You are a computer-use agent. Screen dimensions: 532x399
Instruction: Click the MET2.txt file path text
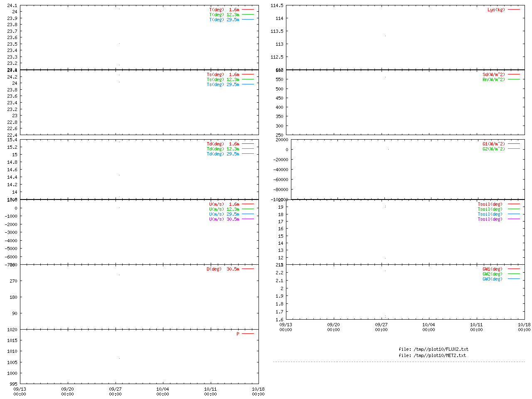tap(432, 355)
